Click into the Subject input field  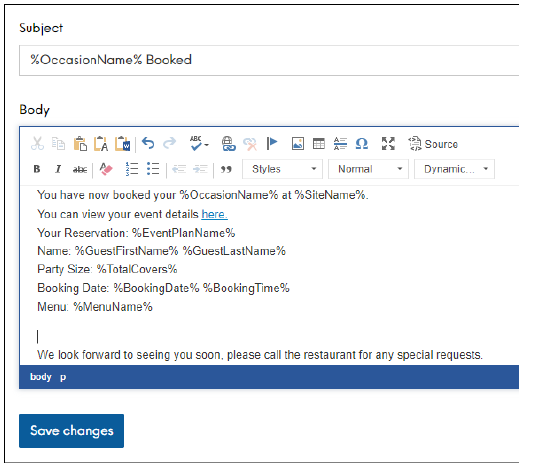[269, 60]
